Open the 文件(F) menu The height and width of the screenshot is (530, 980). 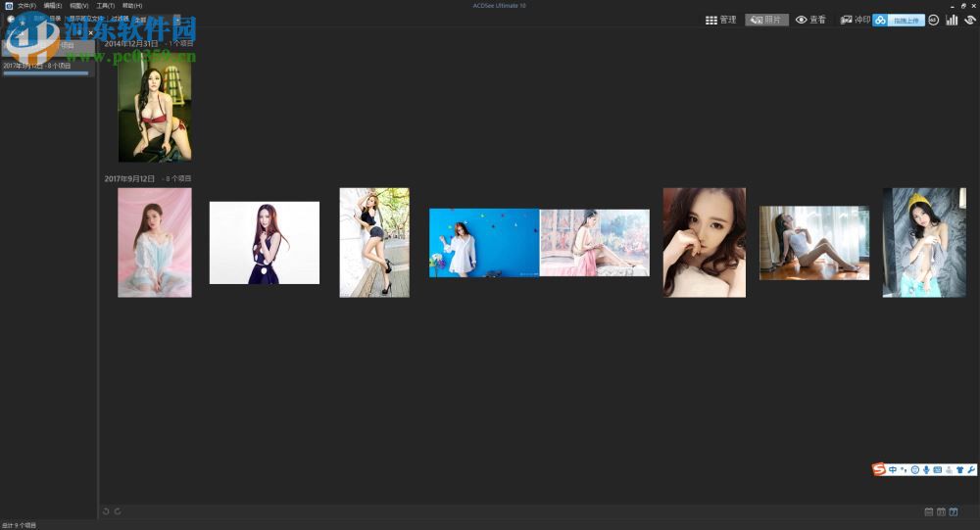point(26,6)
